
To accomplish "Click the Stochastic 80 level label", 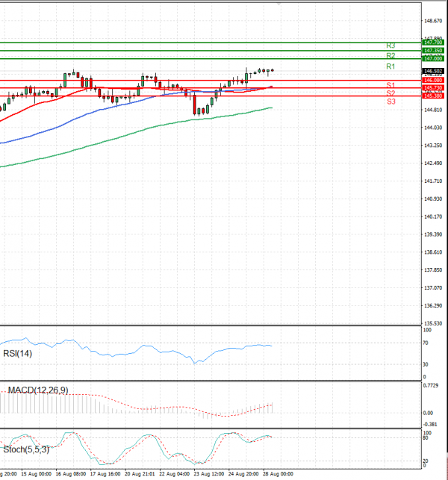I will tap(426, 438).
